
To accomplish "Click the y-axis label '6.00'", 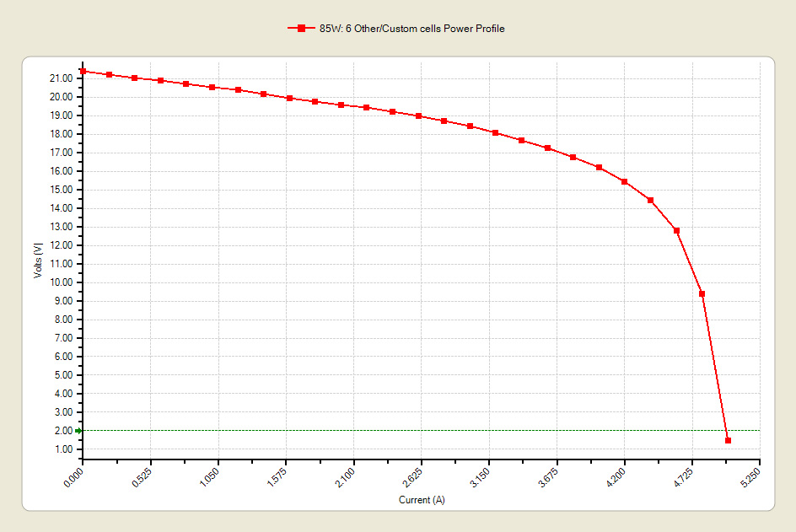I will click(x=63, y=357).
